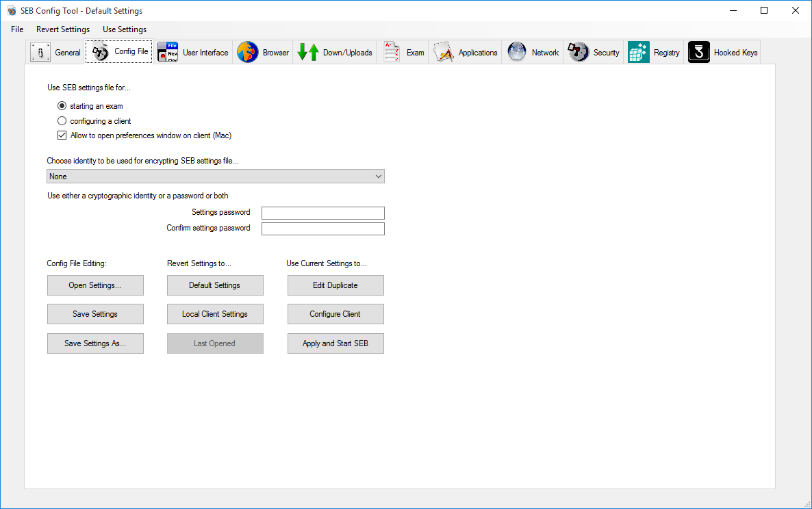Viewport: 812px width, 509px height.
Task: Click the Config File gears icon
Action: (x=101, y=52)
